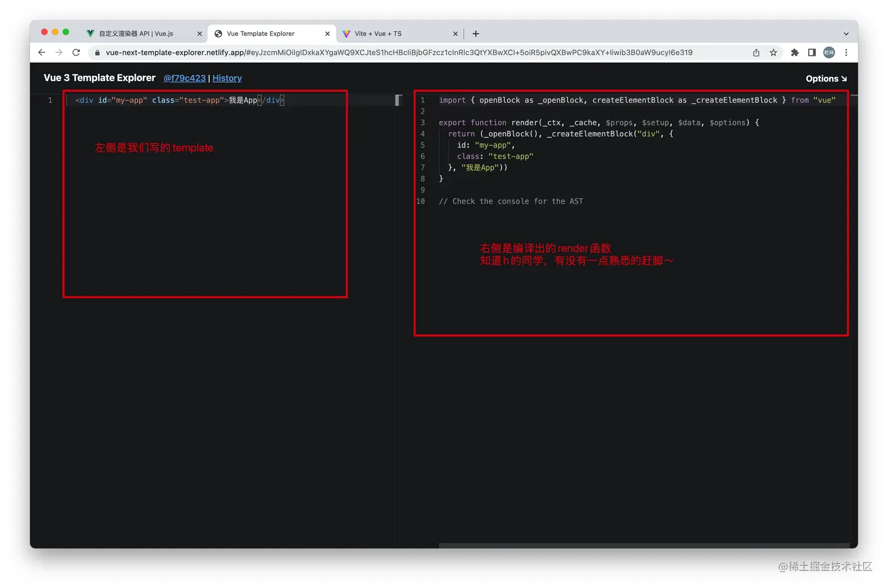Open the Chrome profile avatar
888x588 pixels.
(x=829, y=52)
